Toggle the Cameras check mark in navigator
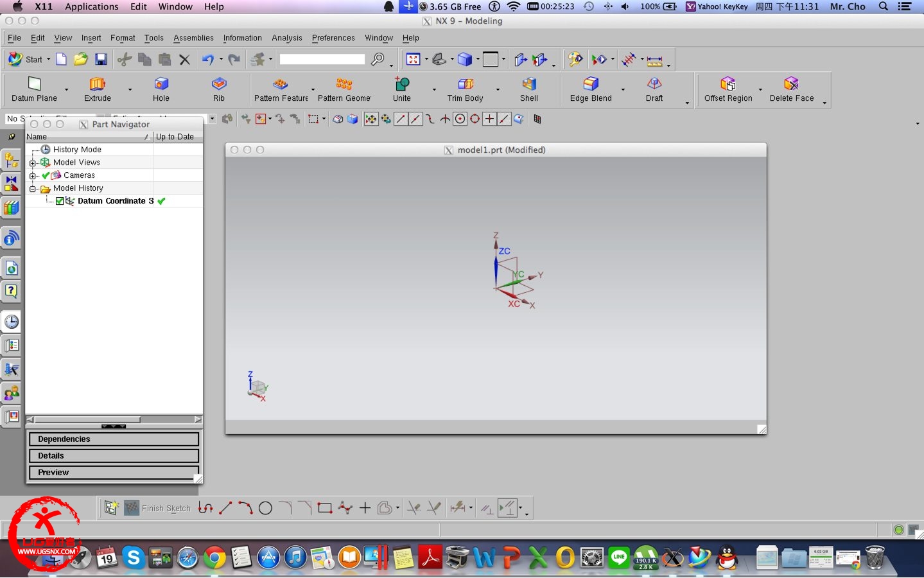 (x=46, y=175)
